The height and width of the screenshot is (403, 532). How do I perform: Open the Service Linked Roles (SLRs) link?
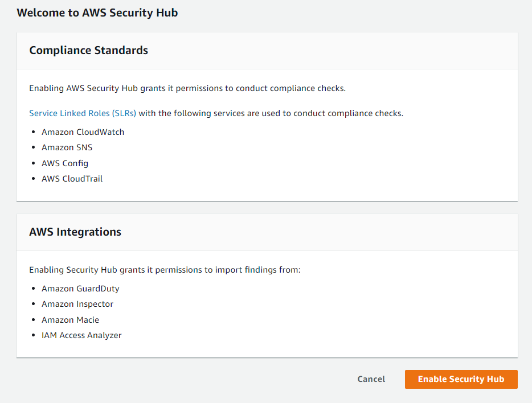83,113
